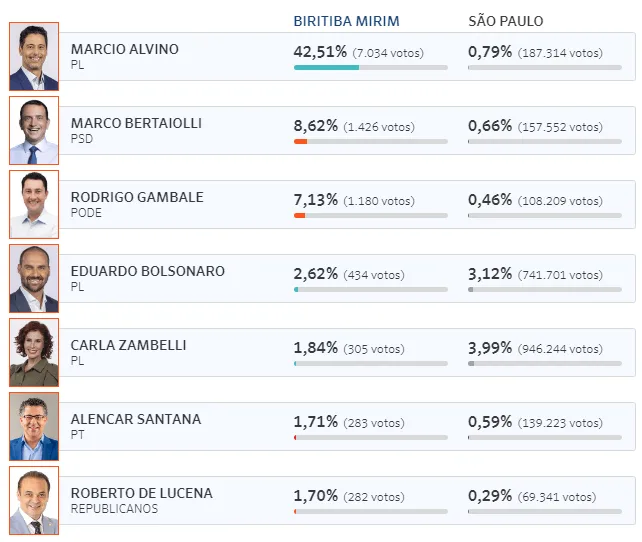Click Eduardo Bolsonaro's candidate photo
The width and height of the screenshot is (642, 542).
pyautogui.click(x=34, y=279)
